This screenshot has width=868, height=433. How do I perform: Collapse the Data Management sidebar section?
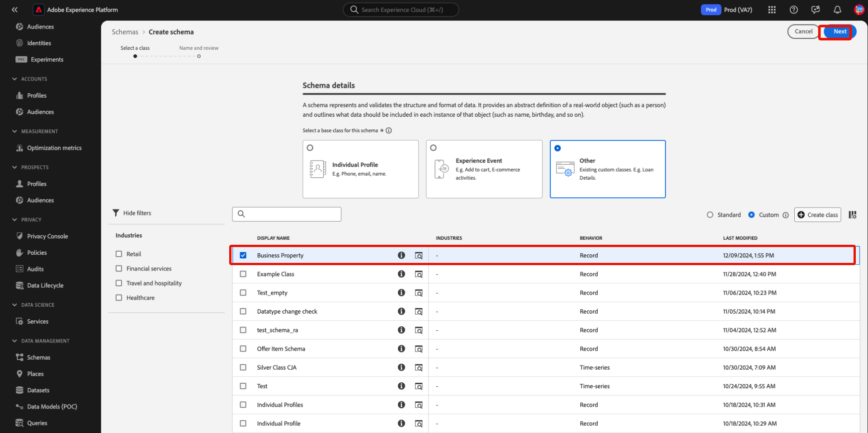click(15, 341)
